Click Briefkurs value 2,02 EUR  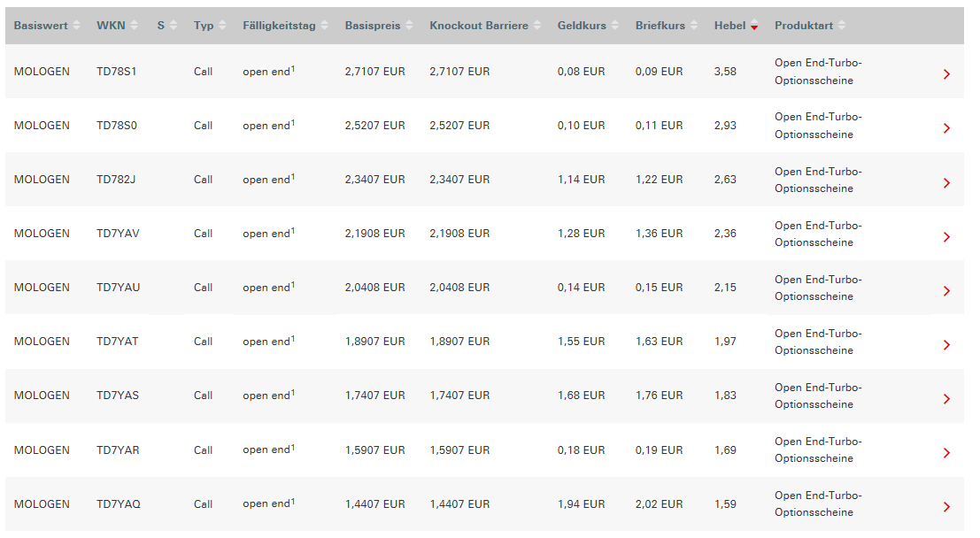(x=660, y=504)
